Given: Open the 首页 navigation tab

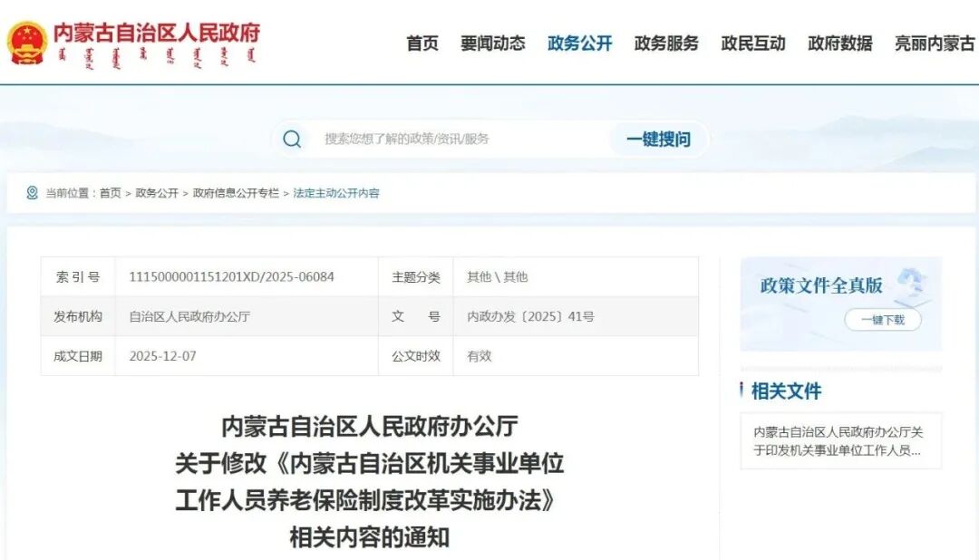Looking at the screenshot, I should pyautogui.click(x=422, y=43).
